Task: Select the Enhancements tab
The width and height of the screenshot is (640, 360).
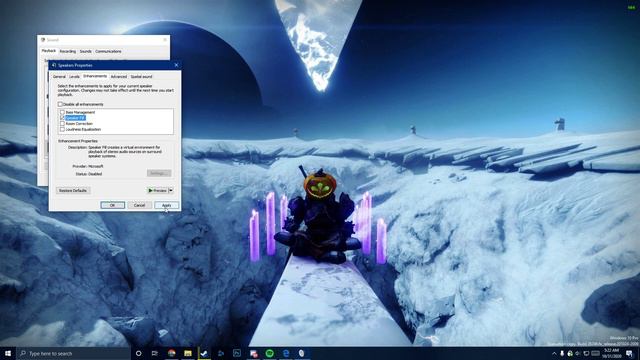Action: coord(95,76)
